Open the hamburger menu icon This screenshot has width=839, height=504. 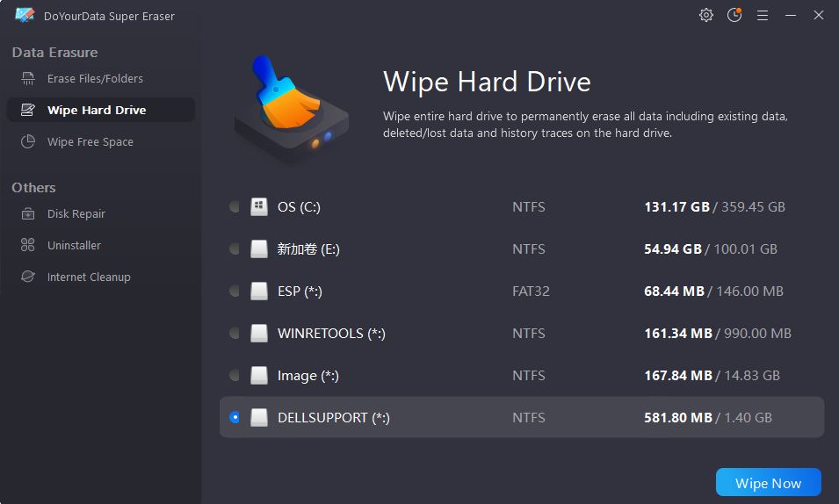point(763,16)
